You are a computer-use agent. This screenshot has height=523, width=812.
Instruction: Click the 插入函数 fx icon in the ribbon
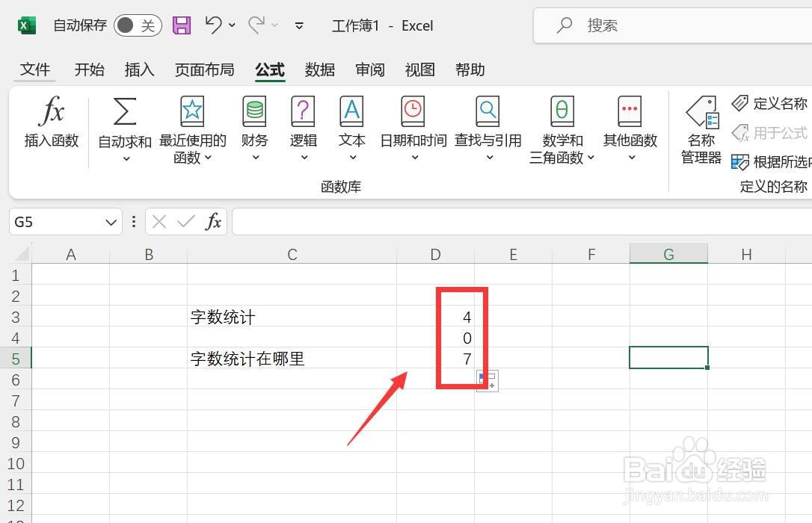point(52,111)
